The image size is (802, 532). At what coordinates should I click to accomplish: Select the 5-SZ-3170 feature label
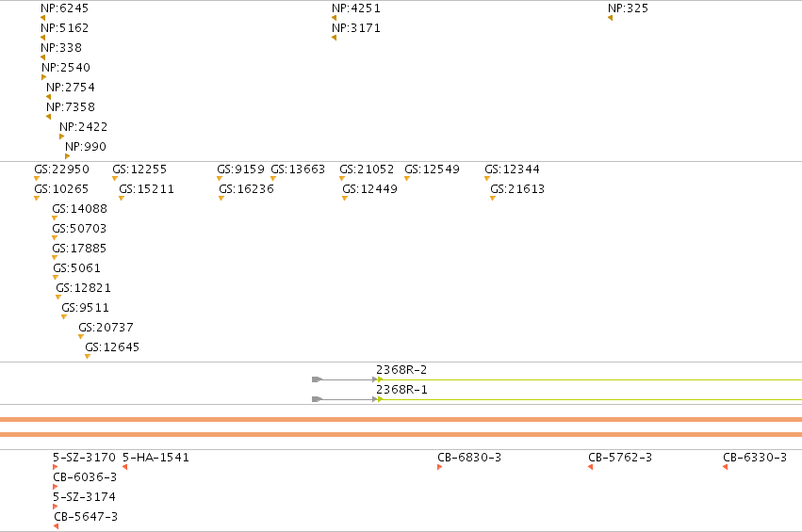(85, 458)
